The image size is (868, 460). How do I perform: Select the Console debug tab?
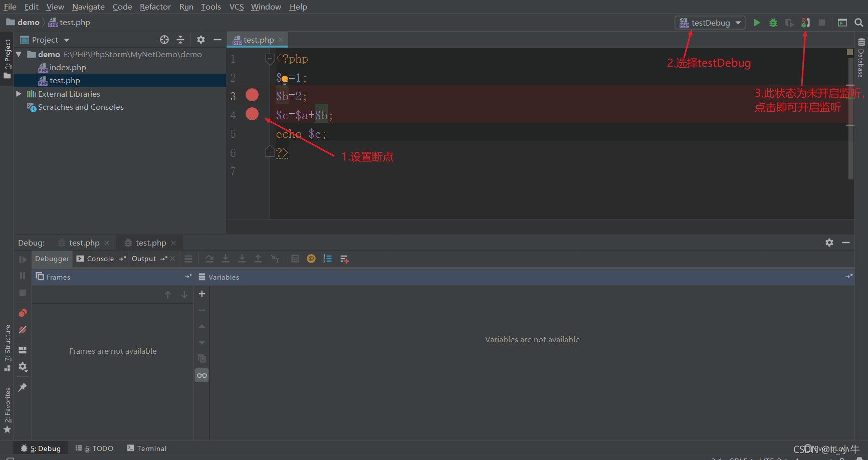coord(100,259)
